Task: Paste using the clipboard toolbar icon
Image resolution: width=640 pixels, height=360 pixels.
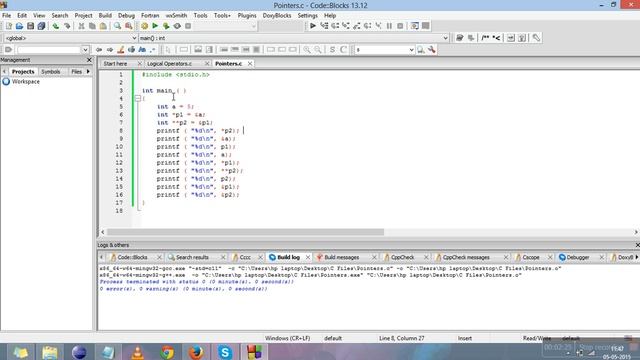Action: point(103,26)
